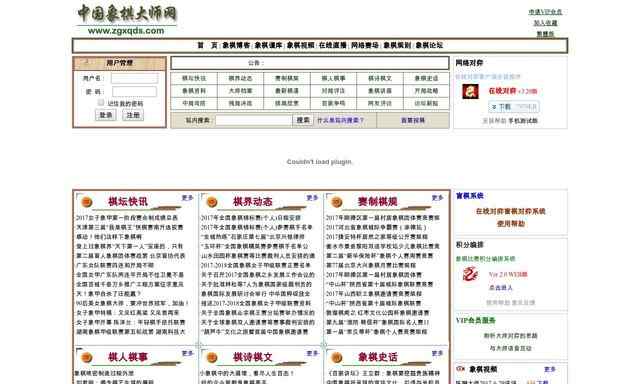Click 更多 in the 棋人棋事 section
Image resolution: width=640 pixels, height=384 pixels.
coord(187,353)
